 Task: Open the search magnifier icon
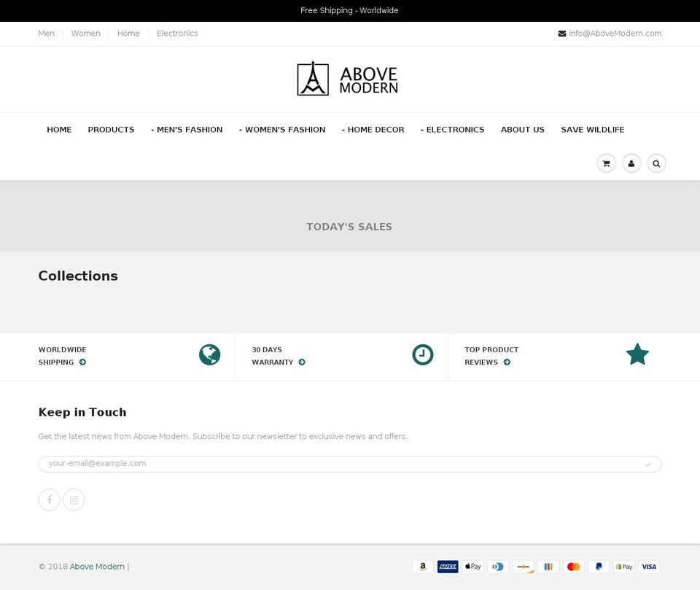pos(656,163)
